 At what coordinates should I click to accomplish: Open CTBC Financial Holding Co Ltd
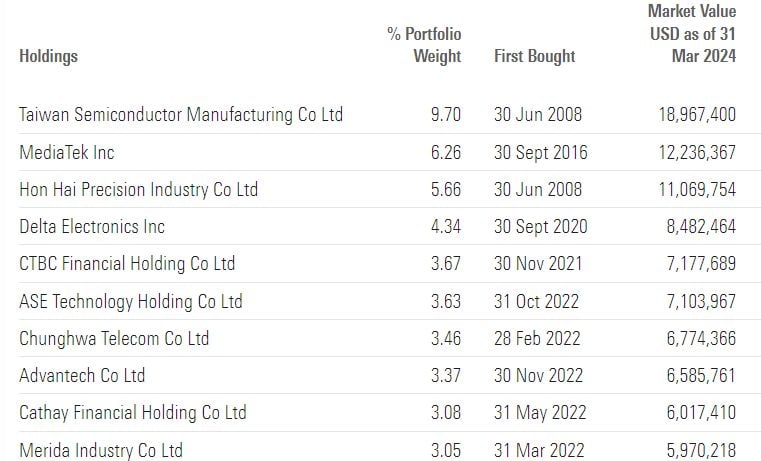click(x=127, y=264)
